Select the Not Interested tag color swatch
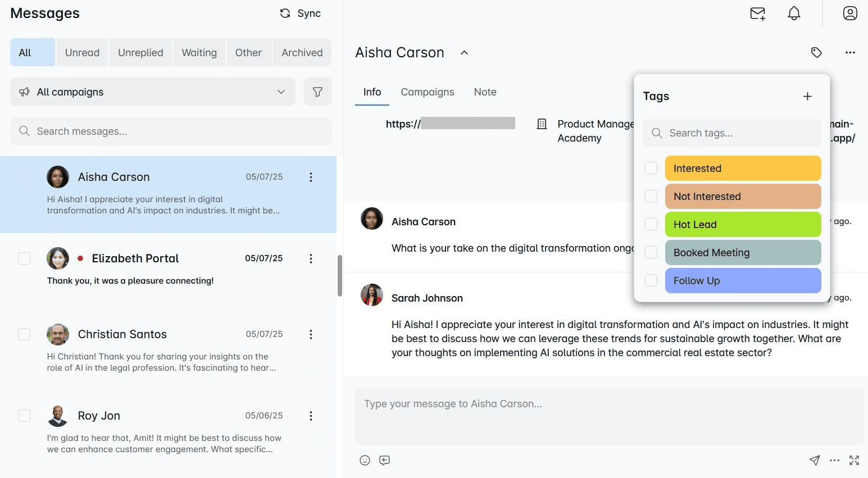This screenshot has width=868, height=478. click(743, 196)
